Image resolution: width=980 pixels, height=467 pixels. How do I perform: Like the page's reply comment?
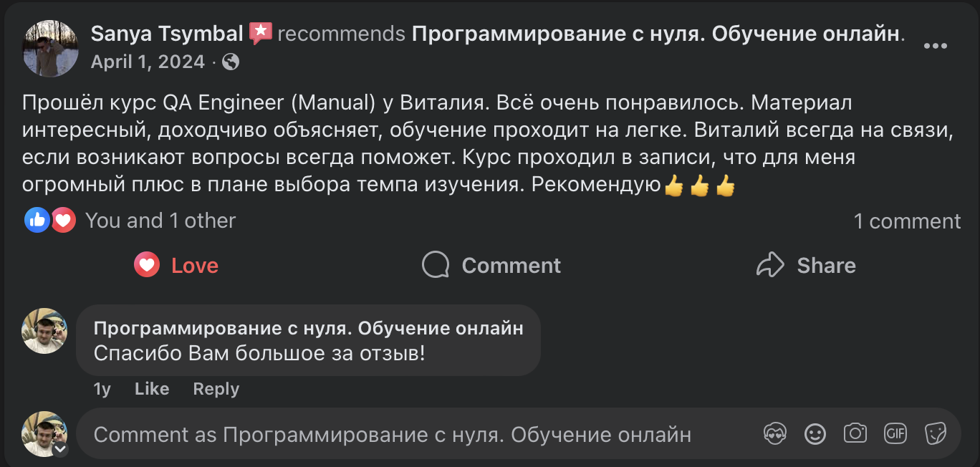coord(151,389)
